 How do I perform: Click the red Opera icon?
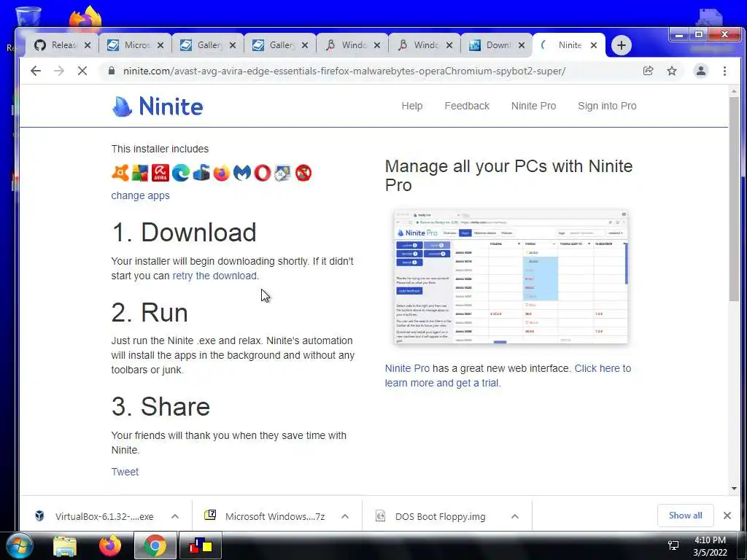tap(263, 173)
